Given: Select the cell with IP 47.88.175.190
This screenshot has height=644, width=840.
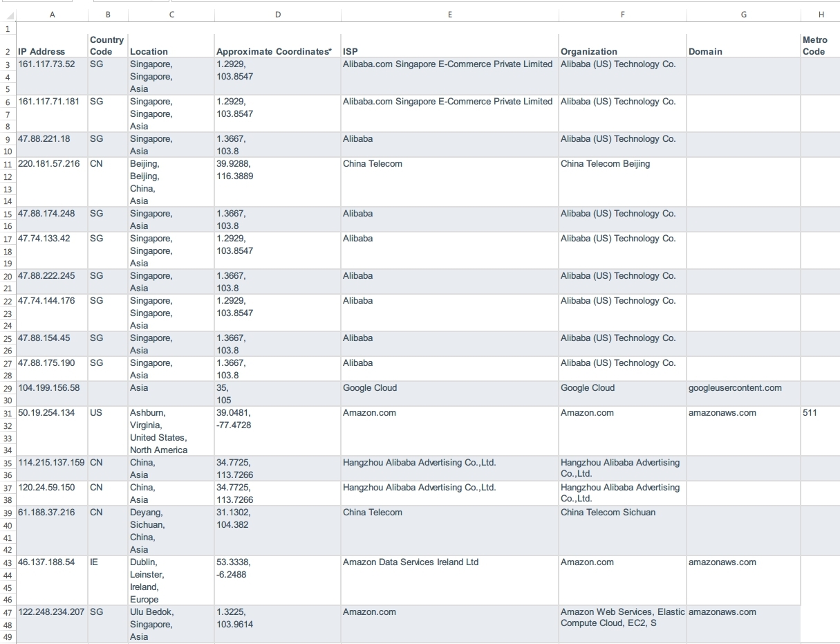Looking at the screenshot, I should (52, 369).
